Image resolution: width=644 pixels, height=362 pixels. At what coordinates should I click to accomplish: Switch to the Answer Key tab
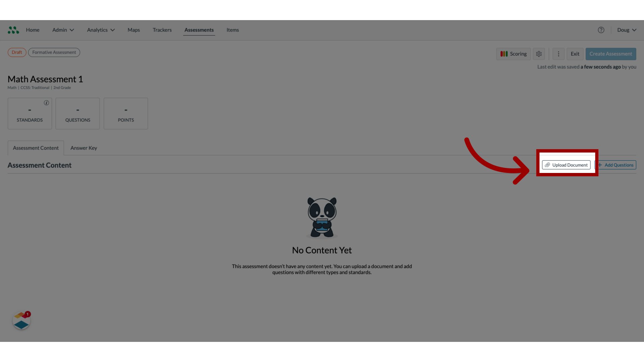[84, 147]
